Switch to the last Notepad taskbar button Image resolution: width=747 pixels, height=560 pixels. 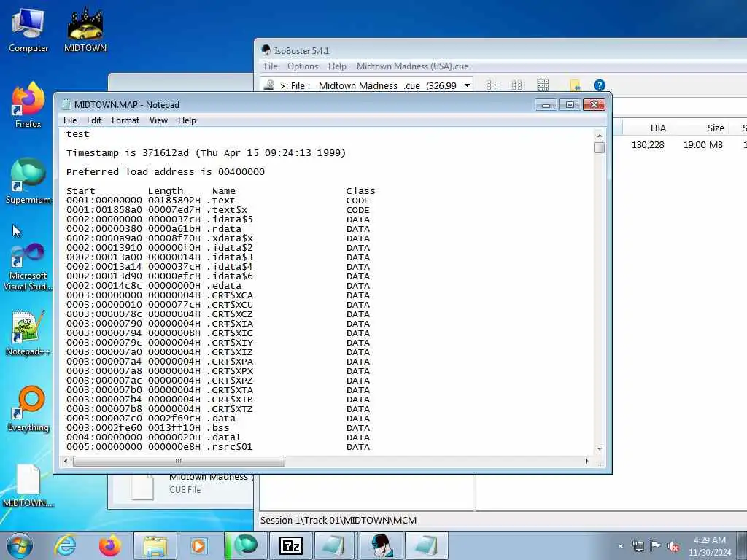coord(426,545)
